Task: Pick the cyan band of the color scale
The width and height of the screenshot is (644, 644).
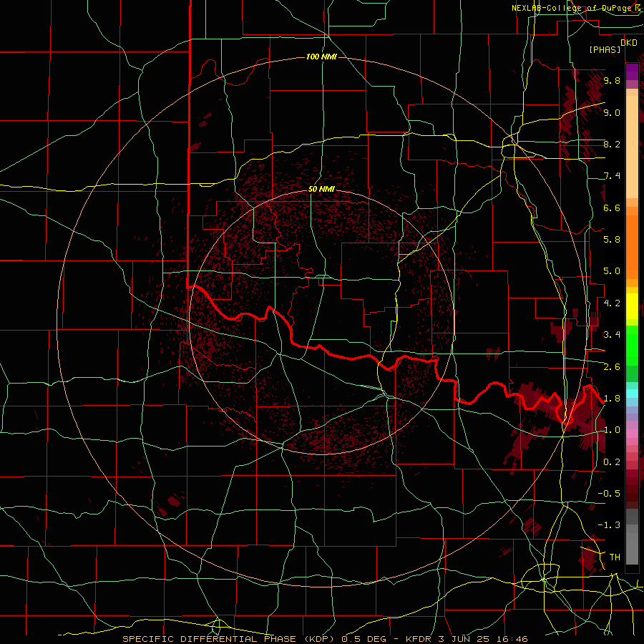Action: pyautogui.click(x=632, y=394)
